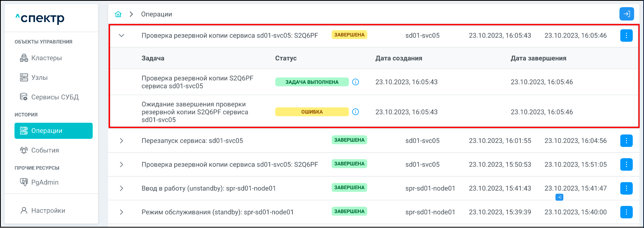Screen dimensions: 644x228
Task: Open actions menu for Режим обслуживания row
Action: coord(626,212)
